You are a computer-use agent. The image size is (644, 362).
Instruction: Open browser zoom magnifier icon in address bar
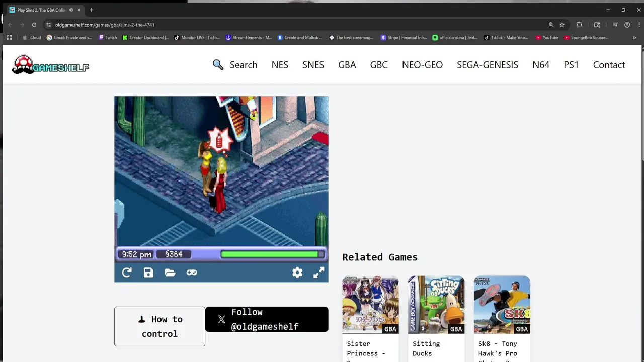pos(551,25)
